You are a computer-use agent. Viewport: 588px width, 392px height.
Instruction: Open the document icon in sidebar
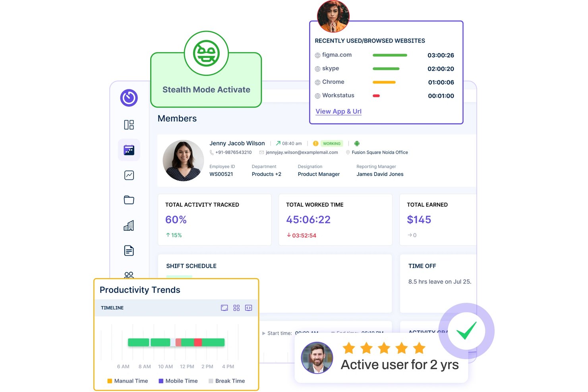[129, 251]
